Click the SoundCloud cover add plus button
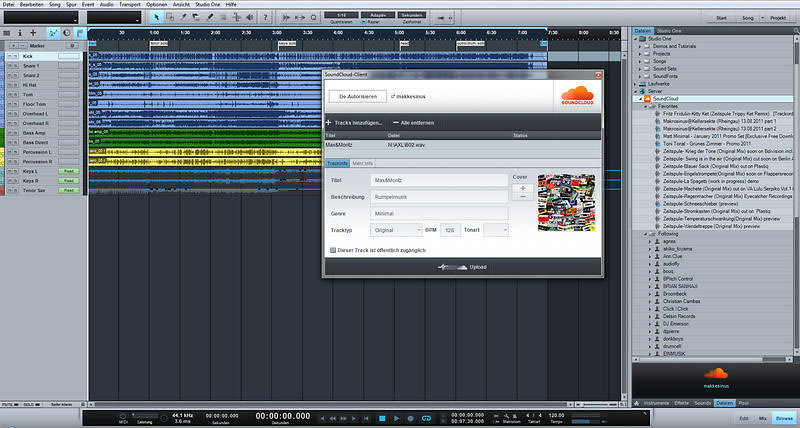The image size is (800, 428). point(522,188)
